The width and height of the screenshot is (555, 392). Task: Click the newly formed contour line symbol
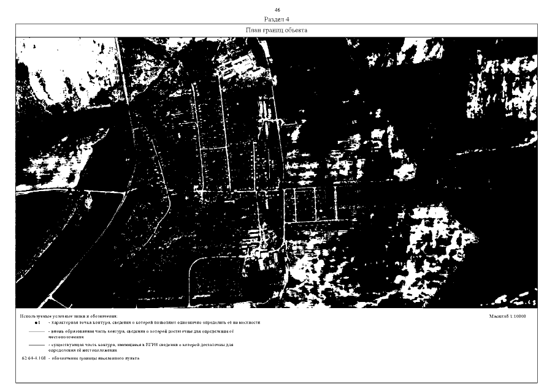36,331
